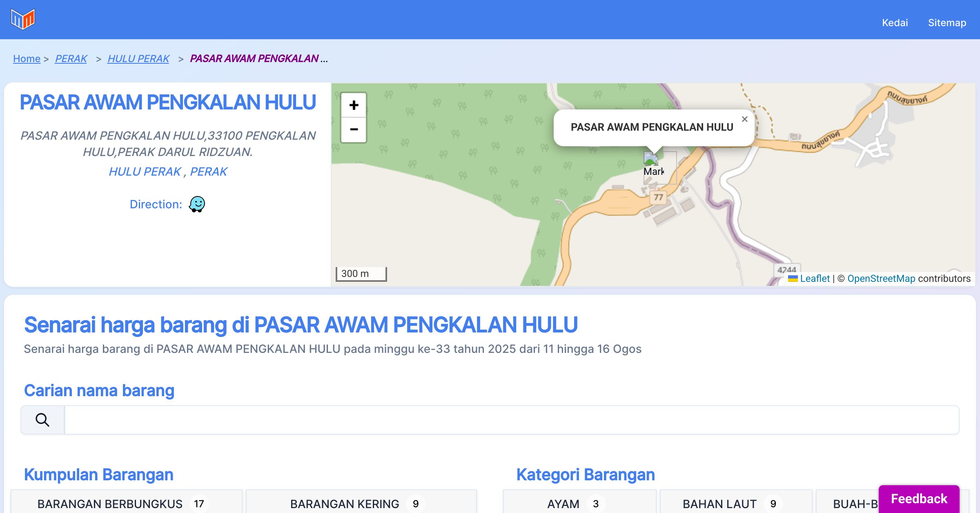Open the Kedai menu item

pyautogui.click(x=895, y=22)
